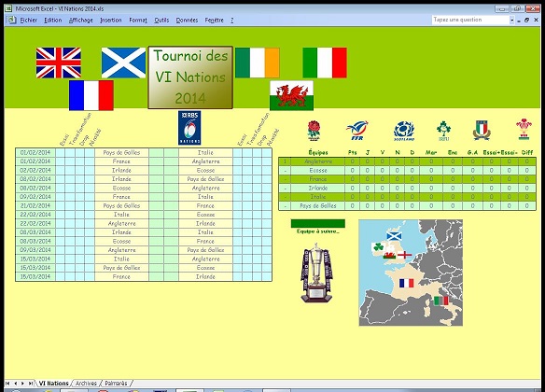Click the Six Nations trophy image
This screenshot has width=545, height=392.
pyautogui.click(x=316, y=273)
